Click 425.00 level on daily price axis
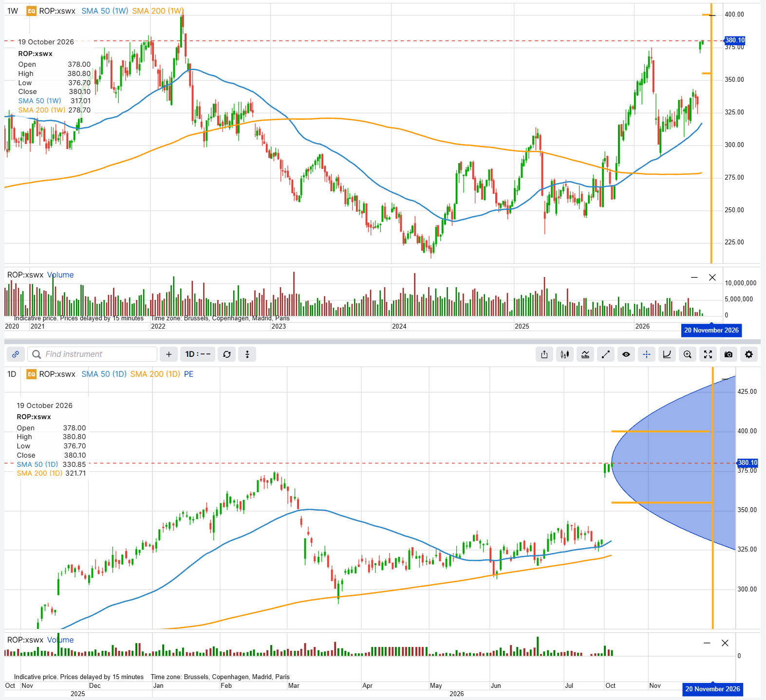This screenshot has height=700, width=766. [747, 391]
